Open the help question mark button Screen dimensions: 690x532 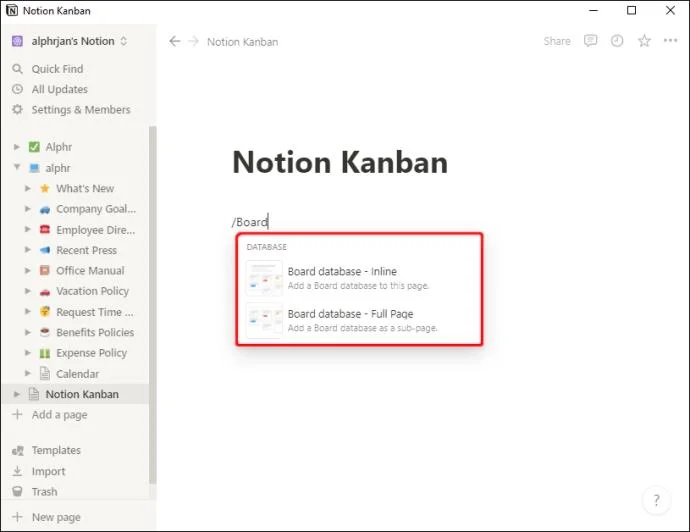click(x=656, y=500)
